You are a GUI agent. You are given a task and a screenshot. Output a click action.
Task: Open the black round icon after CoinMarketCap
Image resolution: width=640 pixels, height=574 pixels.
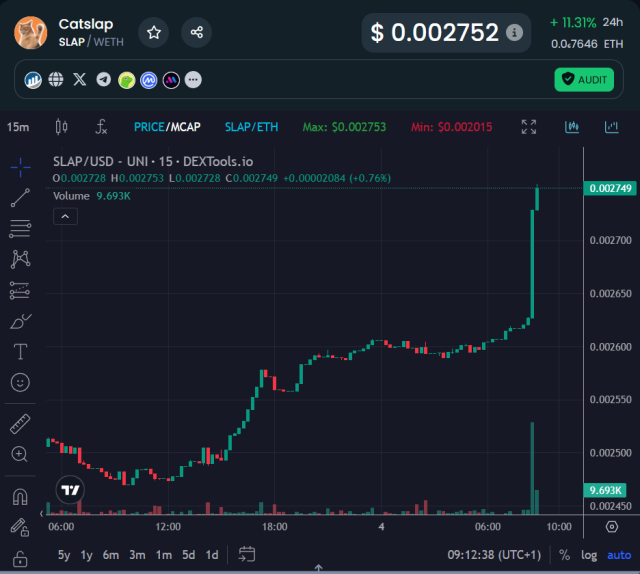[x=171, y=80]
